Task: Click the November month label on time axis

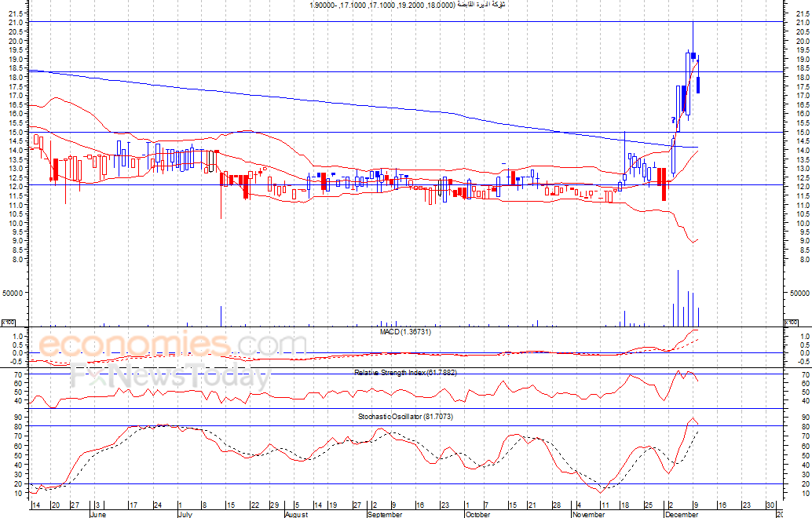Action: (x=589, y=515)
